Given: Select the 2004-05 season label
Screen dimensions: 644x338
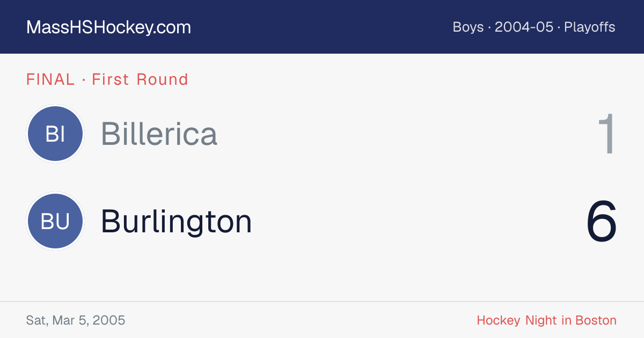Looking at the screenshot, I should coord(524,27).
